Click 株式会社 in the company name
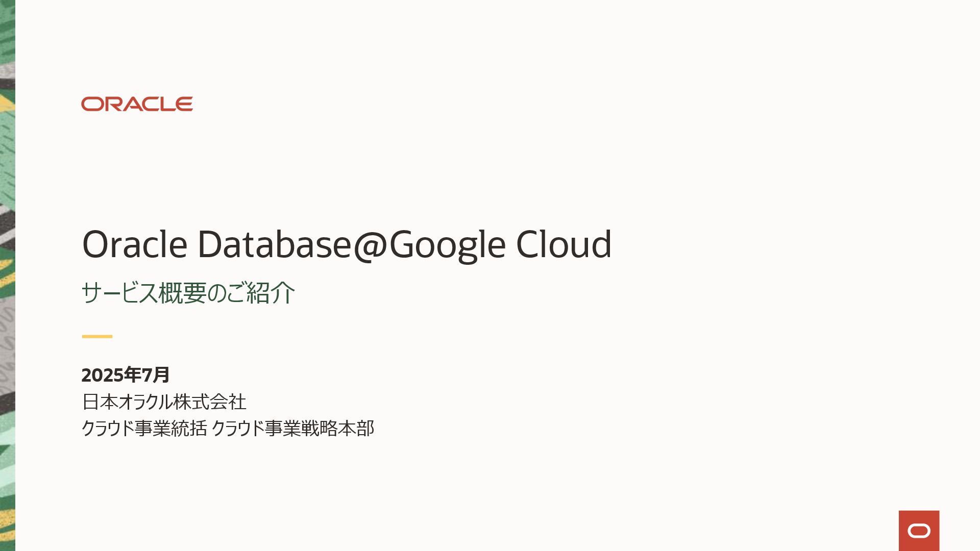 click(209, 402)
